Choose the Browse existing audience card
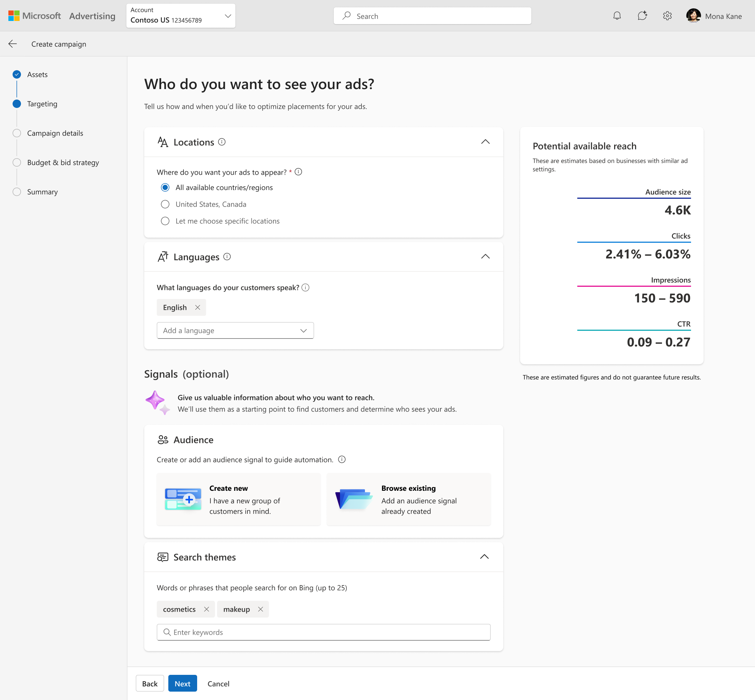755x700 pixels. click(409, 499)
